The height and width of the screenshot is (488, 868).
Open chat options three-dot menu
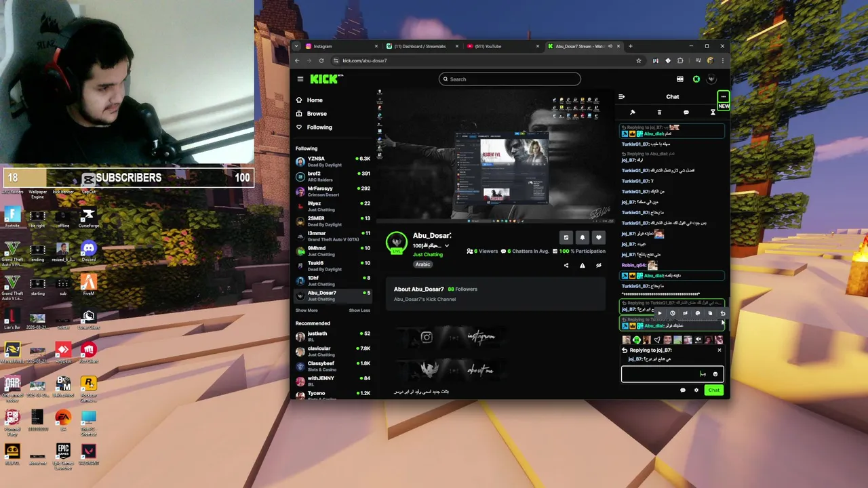point(724,97)
